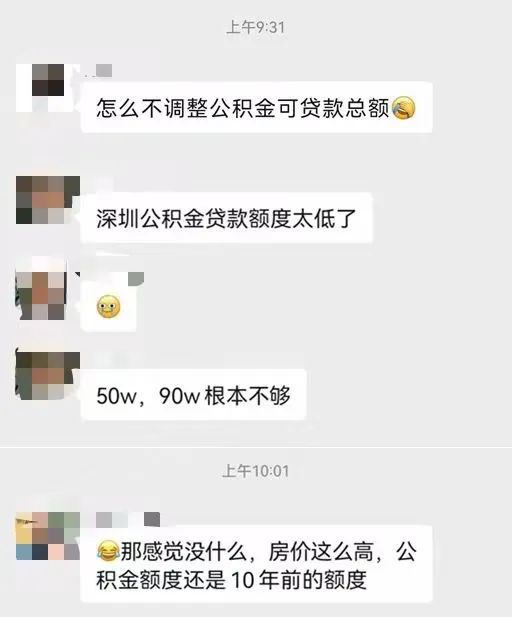Viewport: 512px width, 617px height.
Task: Tap the first sender's pixelated avatar
Action: click(48, 88)
